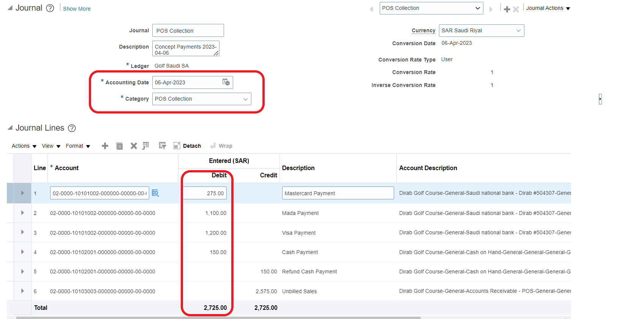Click the Wrap text icon
The image size is (644, 319).
pos(213,146)
